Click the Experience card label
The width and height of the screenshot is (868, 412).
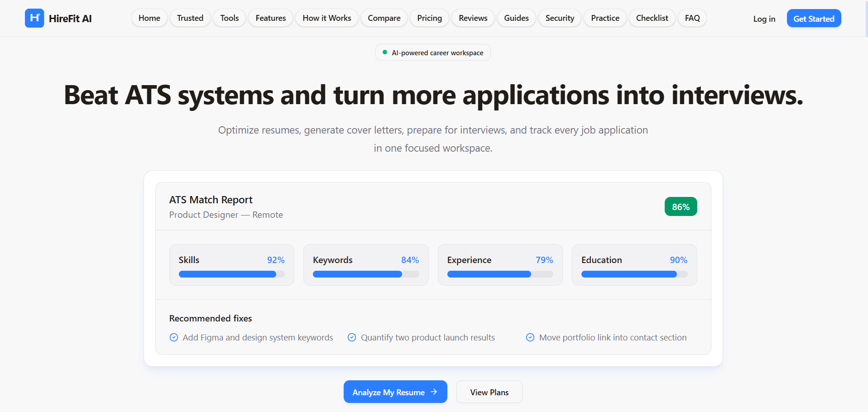coord(469,260)
